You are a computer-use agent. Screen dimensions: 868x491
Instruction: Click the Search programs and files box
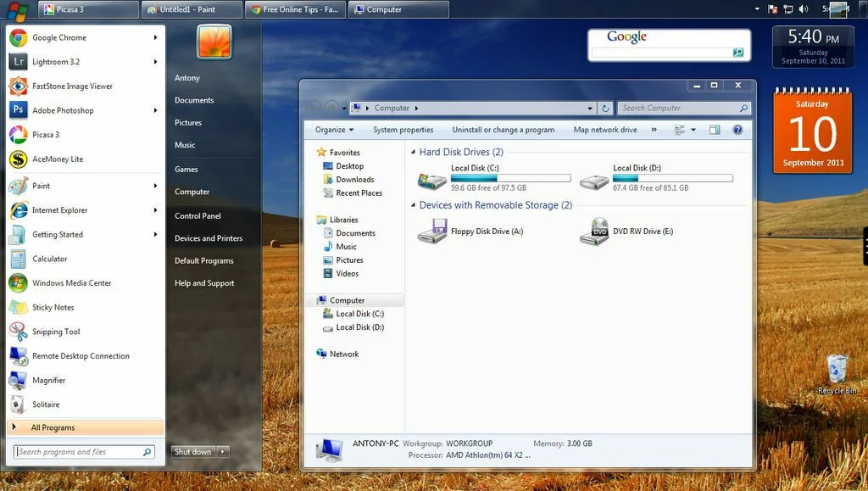point(84,452)
